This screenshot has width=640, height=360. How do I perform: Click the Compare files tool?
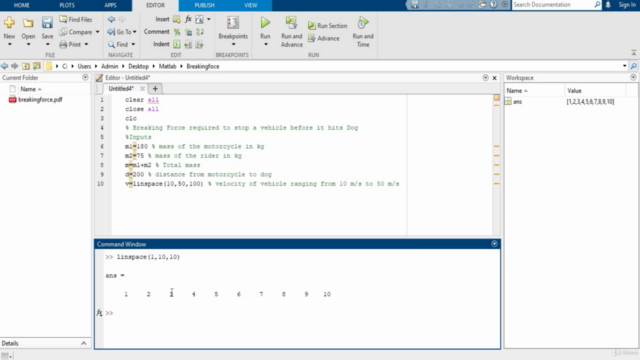point(76,32)
